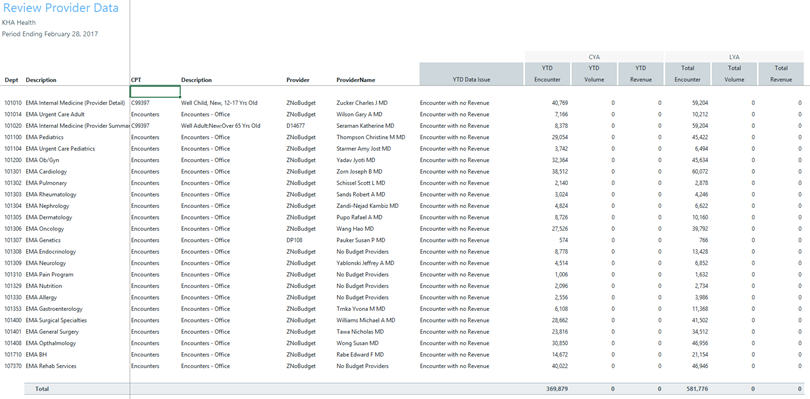The image size is (810, 399).
Task: Select grand total 581,776
Action: pyautogui.click(x=697, y=388)
